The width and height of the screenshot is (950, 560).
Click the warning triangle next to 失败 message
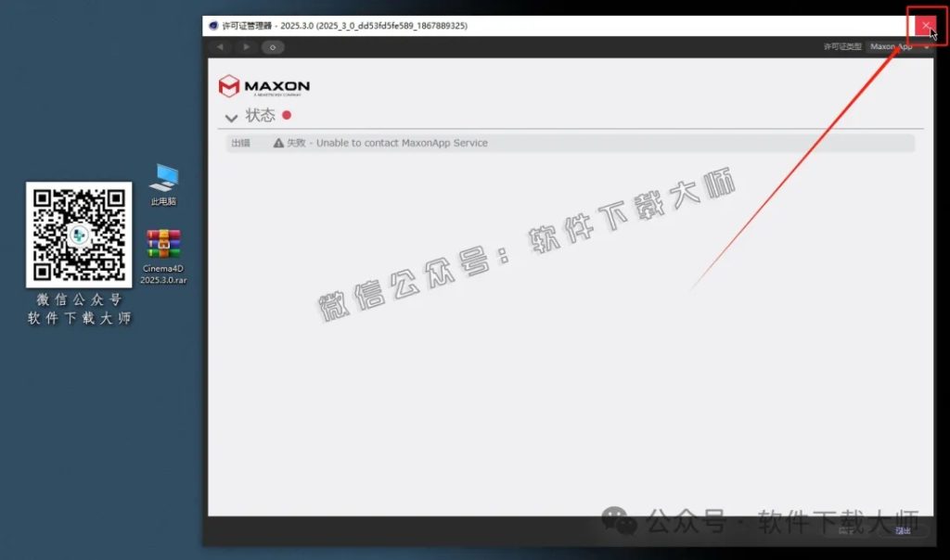[x=280, y=143]
